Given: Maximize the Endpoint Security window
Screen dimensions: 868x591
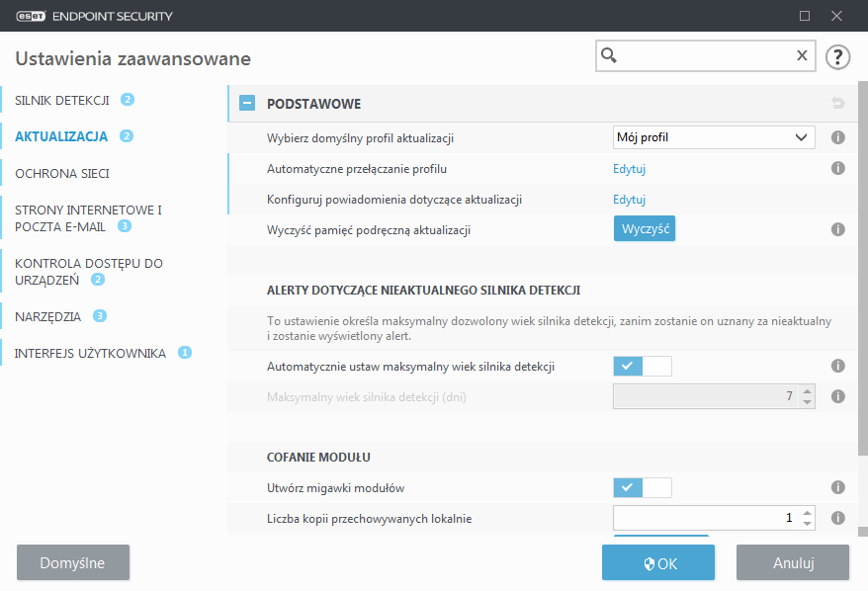Looking at the screenshot, I should pos(805,16).
